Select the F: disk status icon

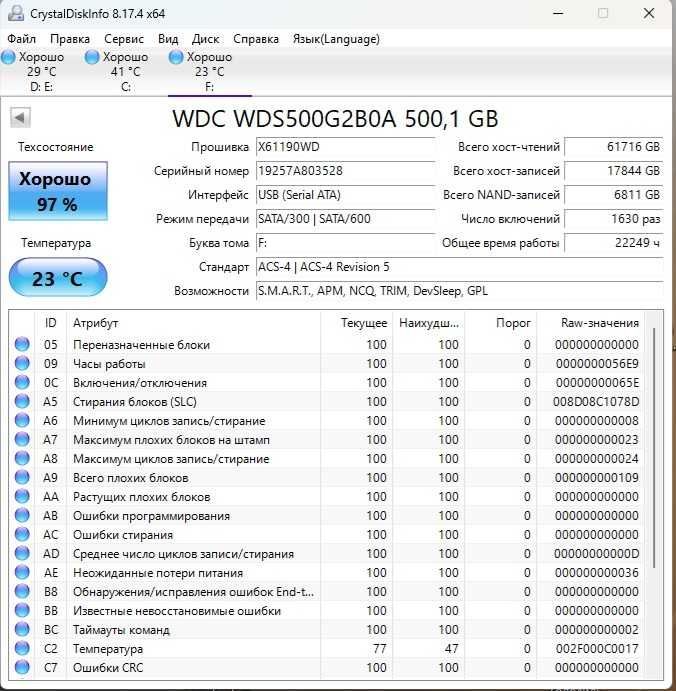(x=176, y=57)
